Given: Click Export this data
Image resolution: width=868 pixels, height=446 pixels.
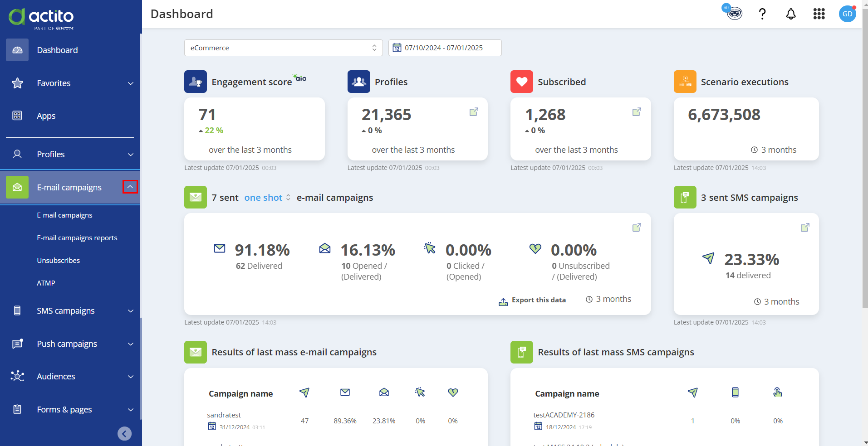Looking at the screenshot, I should [533, 300].
